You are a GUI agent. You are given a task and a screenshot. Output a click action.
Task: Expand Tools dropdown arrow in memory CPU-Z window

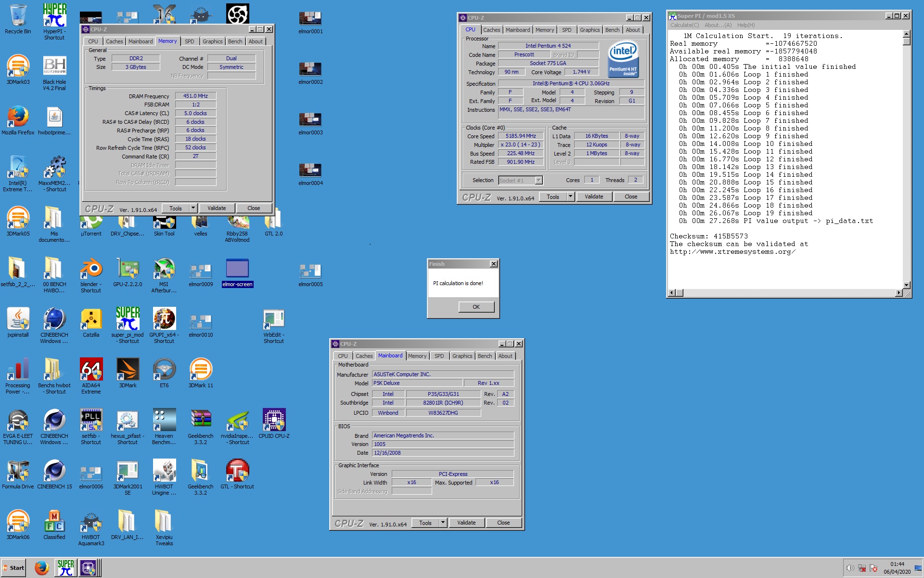[x=193, y=208]
